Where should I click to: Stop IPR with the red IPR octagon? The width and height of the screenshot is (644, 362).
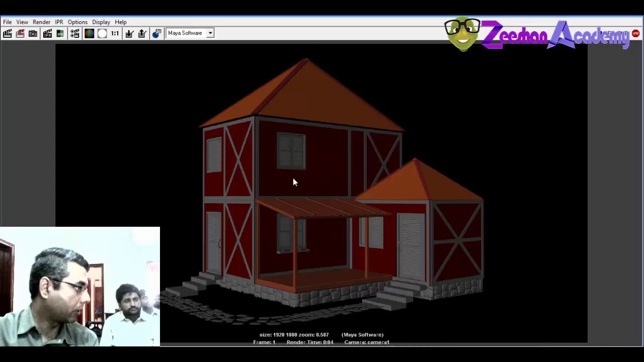(x=635, y=33)
